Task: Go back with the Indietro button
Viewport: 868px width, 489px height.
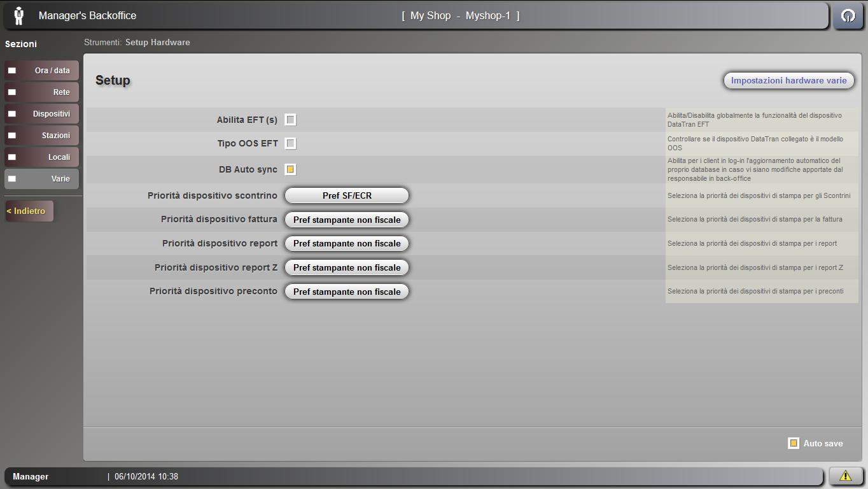Action: pyautogui.click(x=29, y=211)
